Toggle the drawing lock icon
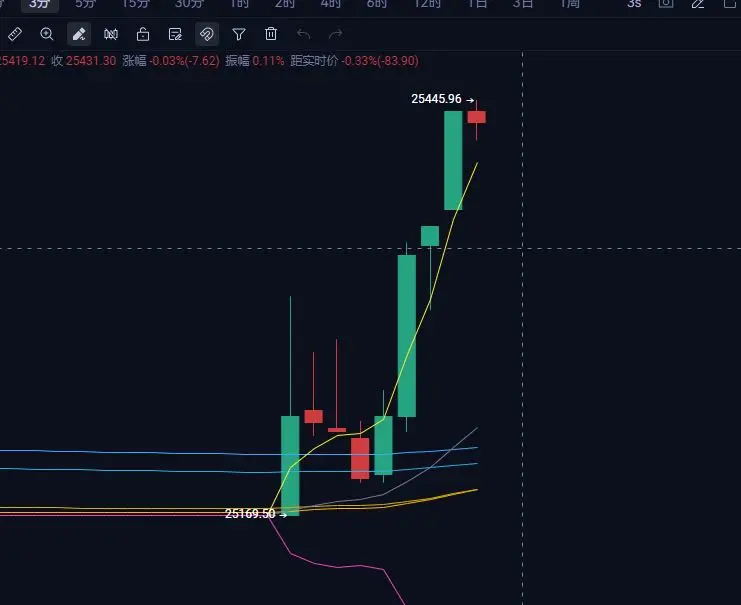741x605 pixels. click(x=143, y=34)
